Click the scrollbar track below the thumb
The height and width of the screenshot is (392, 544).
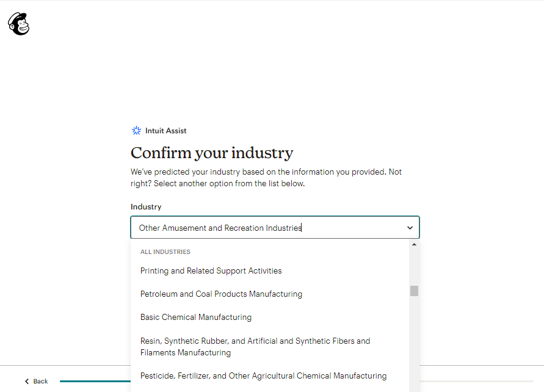coord(414,343)
